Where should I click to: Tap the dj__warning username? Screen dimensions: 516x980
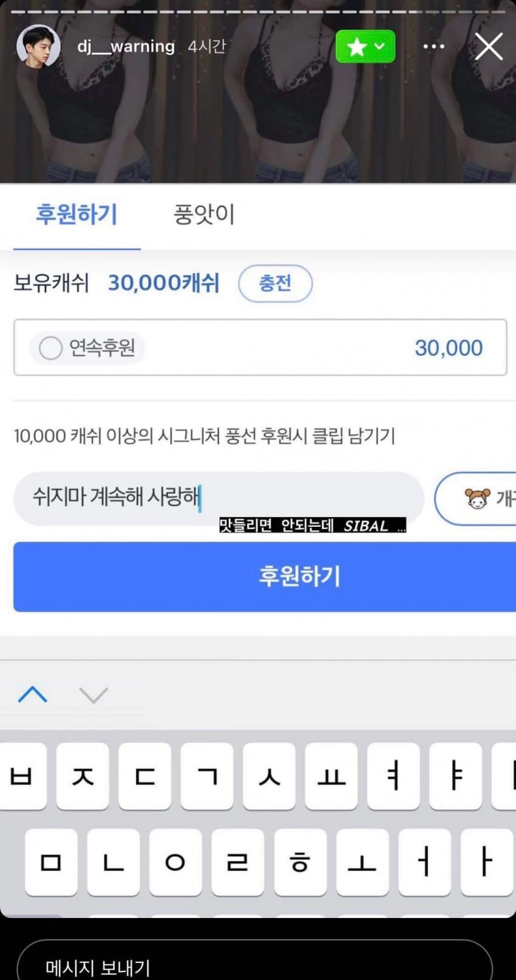pyautogui.click(x=126, y=46)
